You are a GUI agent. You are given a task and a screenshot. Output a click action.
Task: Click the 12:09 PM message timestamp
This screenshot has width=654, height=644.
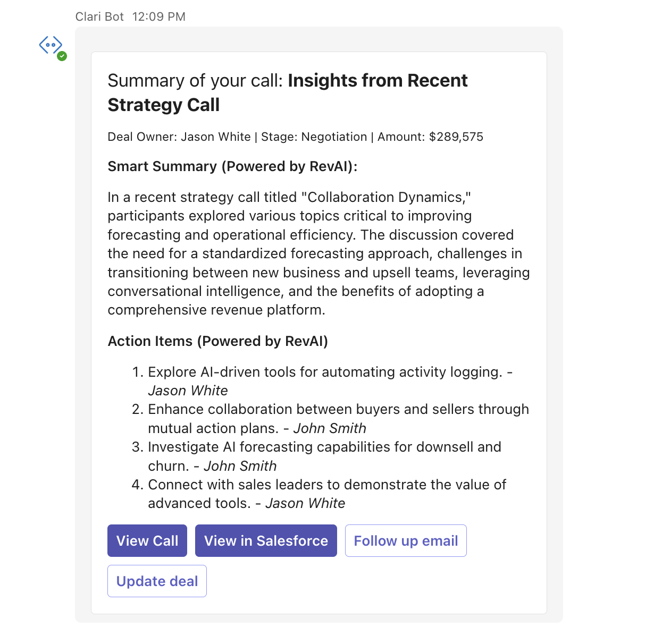(160, 16)
